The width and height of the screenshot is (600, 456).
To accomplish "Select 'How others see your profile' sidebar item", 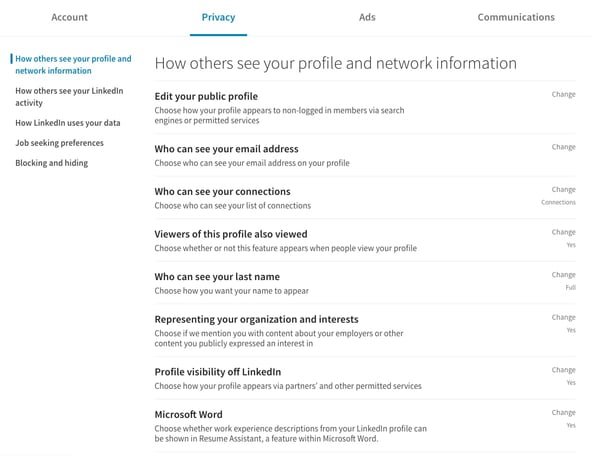I will coord(74,65).
